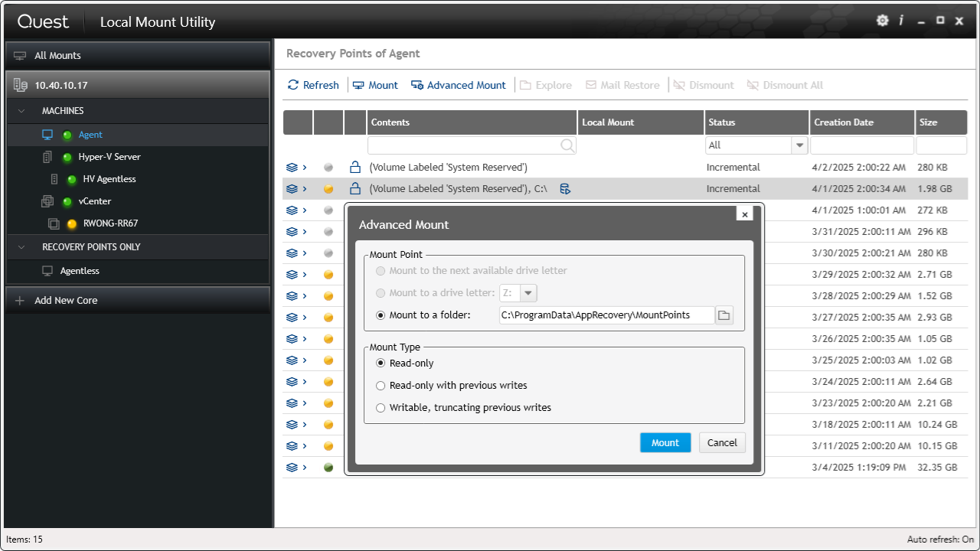
Task: Click the mount folder path field
Action: (x=606, y=315)
